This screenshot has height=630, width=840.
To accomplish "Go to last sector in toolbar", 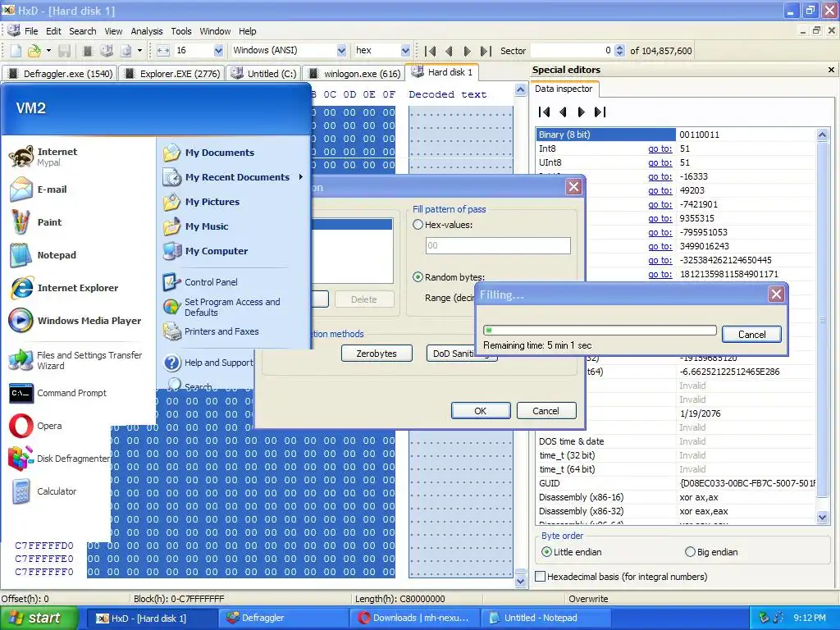I will pos(486,51).
